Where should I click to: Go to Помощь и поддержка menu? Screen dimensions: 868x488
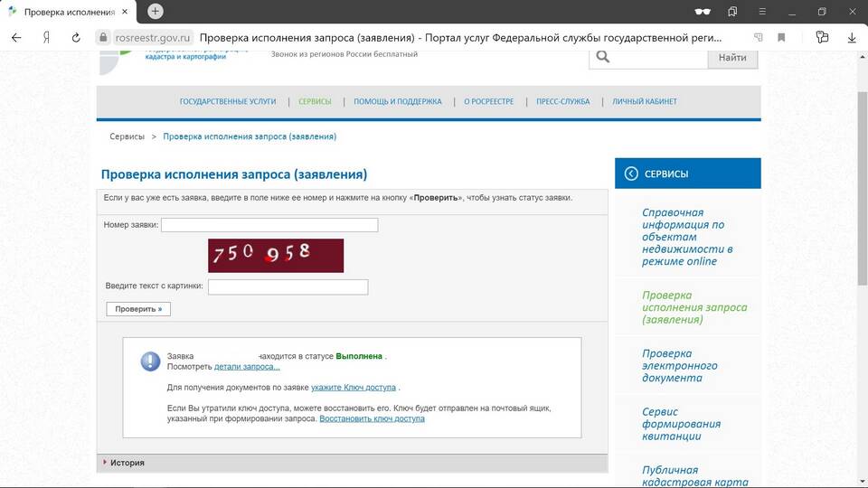[x=397, y=102]
